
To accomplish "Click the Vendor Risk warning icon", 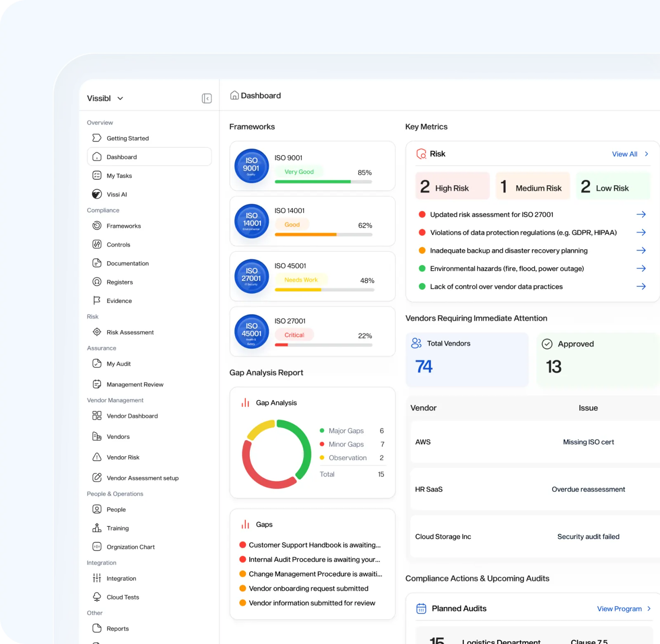I will pyautogui.click(x=97, y=457).
